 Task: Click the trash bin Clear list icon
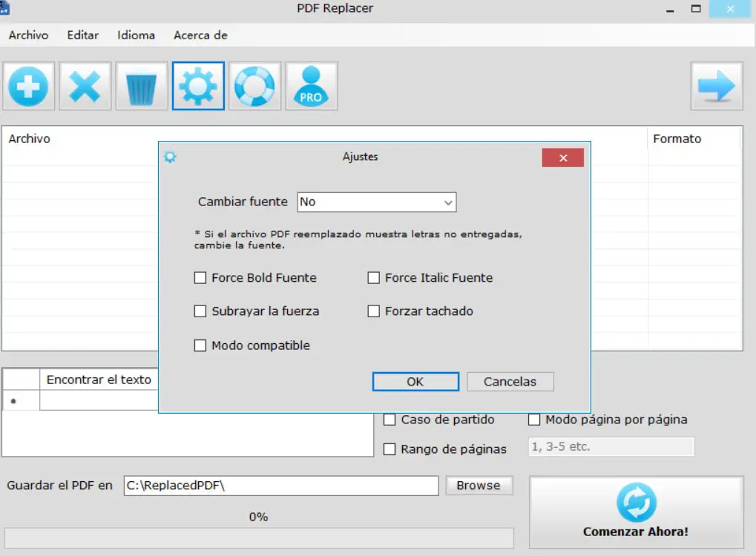[141, 86]
